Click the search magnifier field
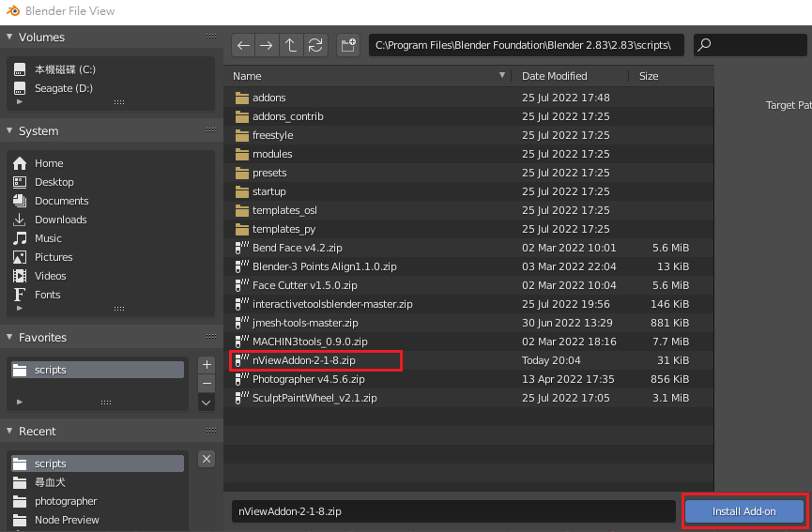812x532 pixels. [750, 46]
